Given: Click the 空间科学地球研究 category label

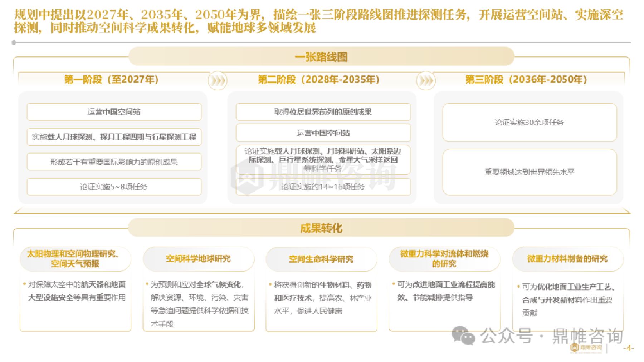Looking at the screenshot, I should click(x=198, y=259).
